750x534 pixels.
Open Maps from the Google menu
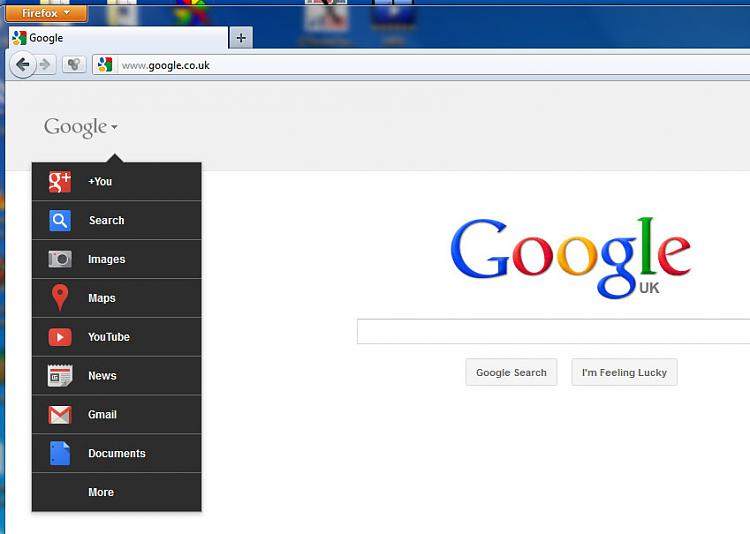tap(117, 298)
